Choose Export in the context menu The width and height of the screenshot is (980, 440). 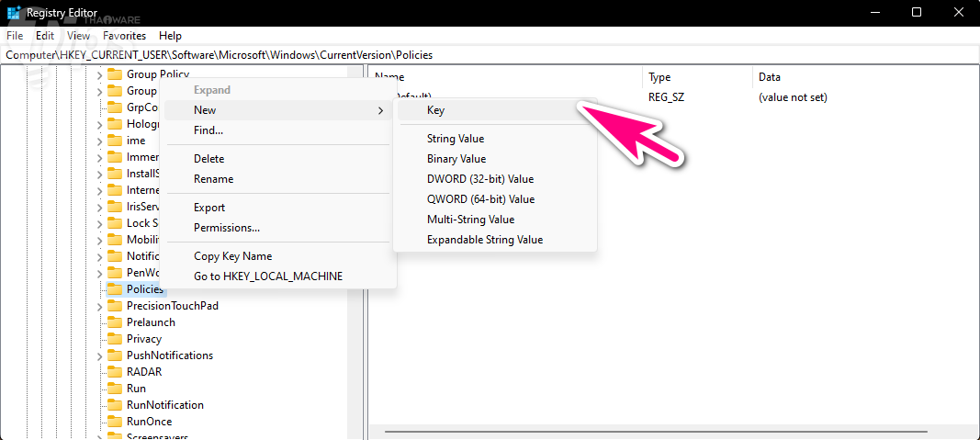point(278,208)
